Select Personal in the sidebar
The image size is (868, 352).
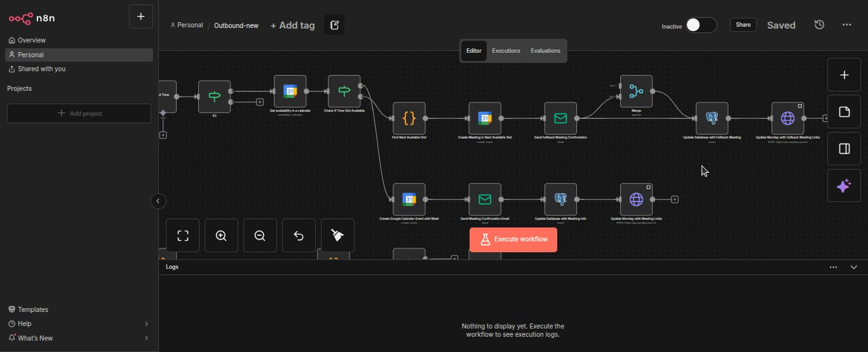(79, 55)
